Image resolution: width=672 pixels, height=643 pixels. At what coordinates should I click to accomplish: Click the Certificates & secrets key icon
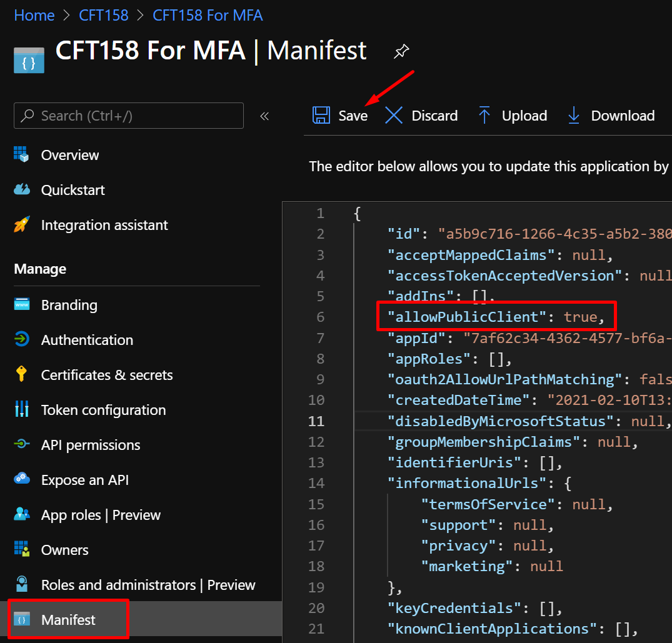click(22, 375)
